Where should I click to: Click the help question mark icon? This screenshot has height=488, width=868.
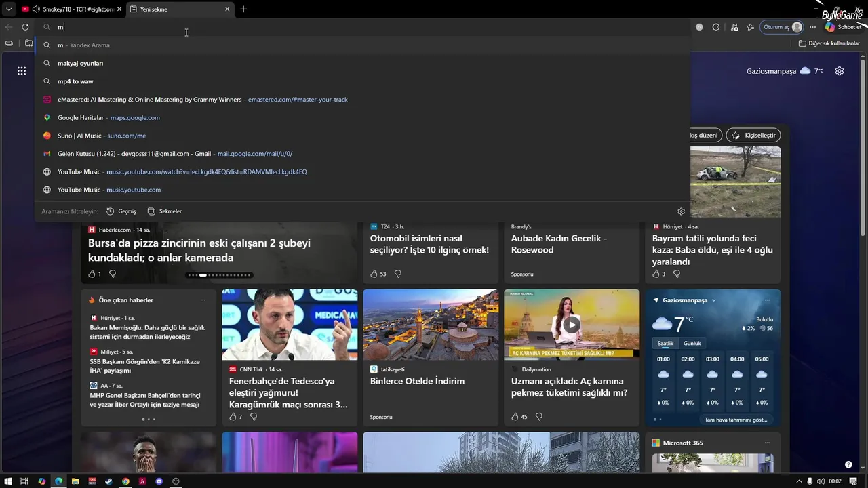coord(848,464)
